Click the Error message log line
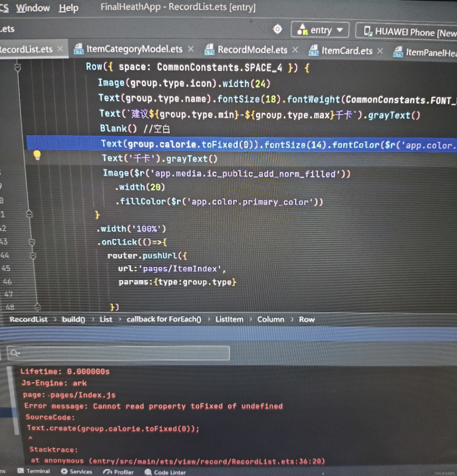 [154, 406]
